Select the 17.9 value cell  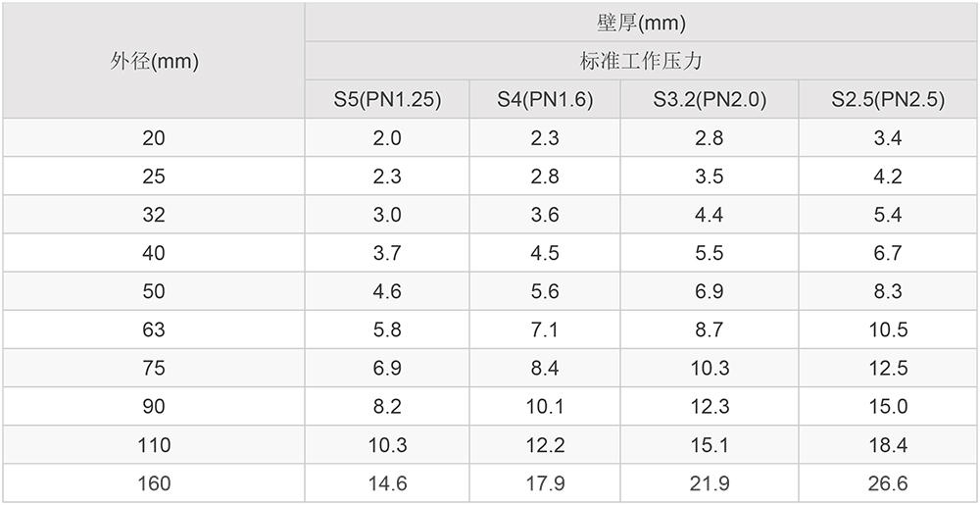click(x=545, y=483)
